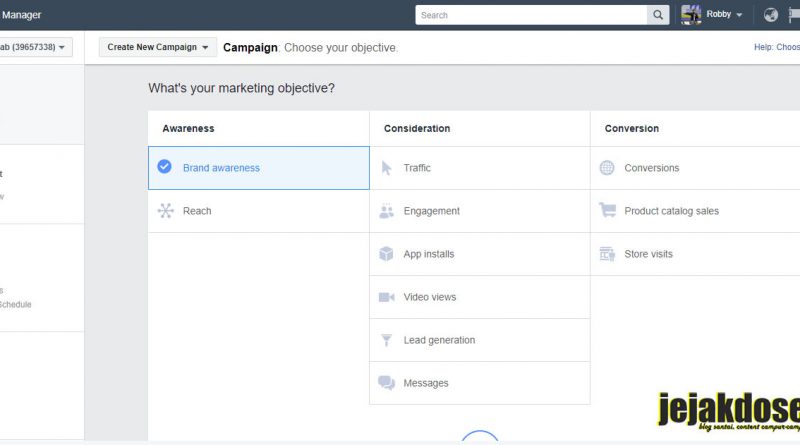Click the search magnifier button
Image resolution: width=800 pixels, height=445 pixels.
[658, 15]
